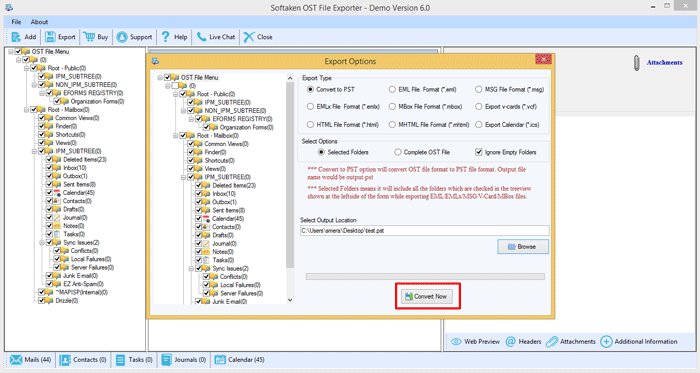Click Convert Now button
Viewport: 700px width, 373px height.
(x=428, y=296)
